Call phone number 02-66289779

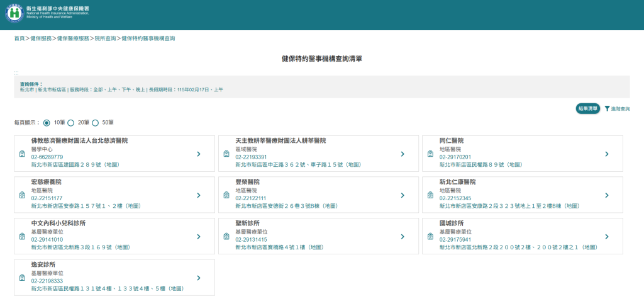click(x=47, y=157)
